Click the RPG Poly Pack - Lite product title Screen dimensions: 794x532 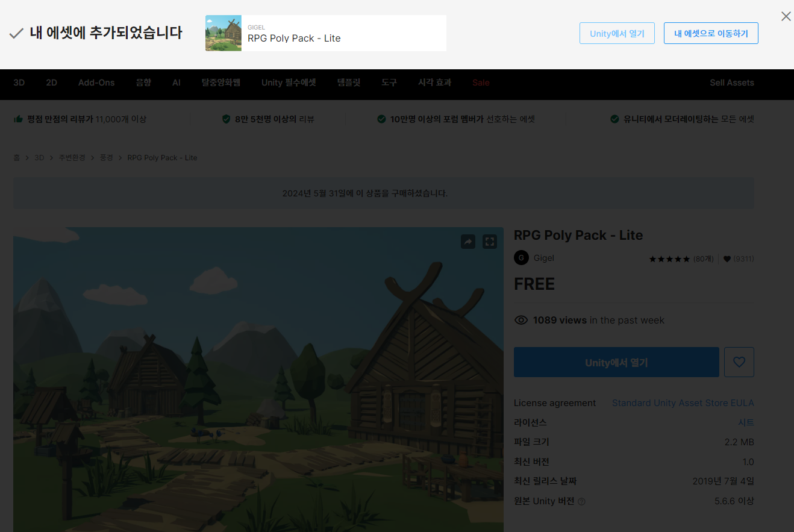click(x=578, y=235)
